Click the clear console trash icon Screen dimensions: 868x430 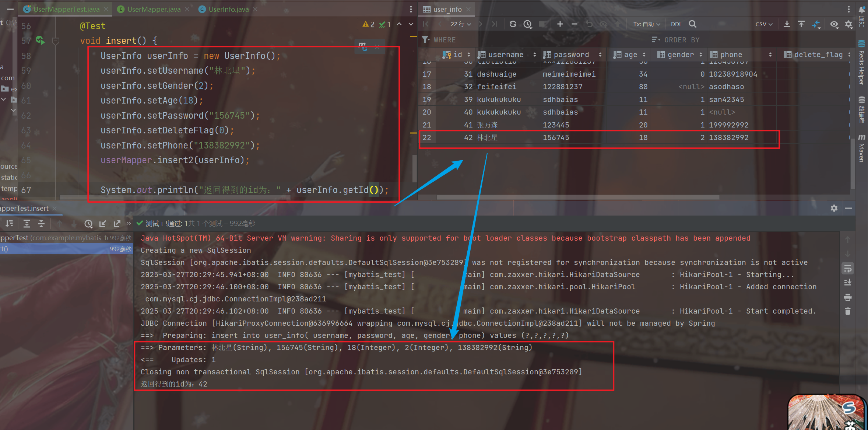click(x=848, y=311)
